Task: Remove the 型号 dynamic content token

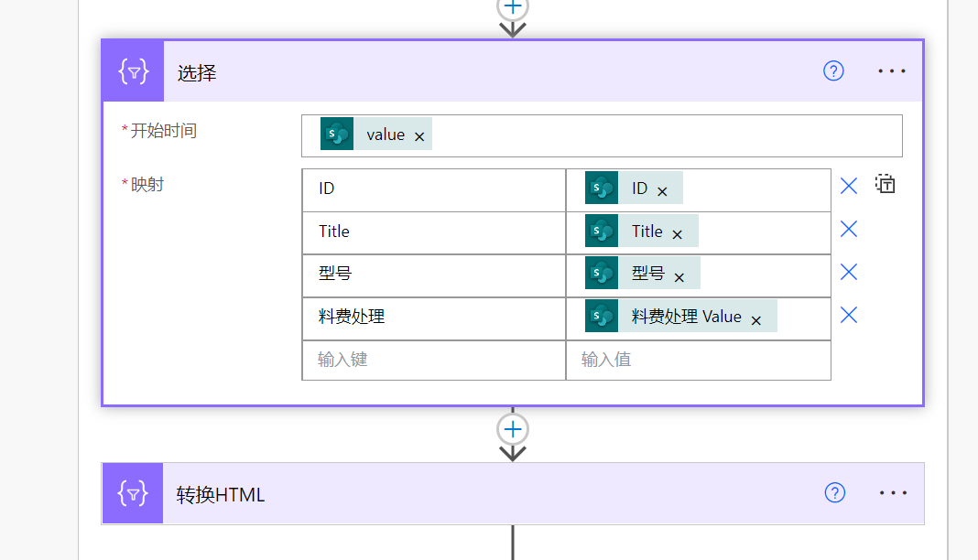Action: click(x=679, y=277)
